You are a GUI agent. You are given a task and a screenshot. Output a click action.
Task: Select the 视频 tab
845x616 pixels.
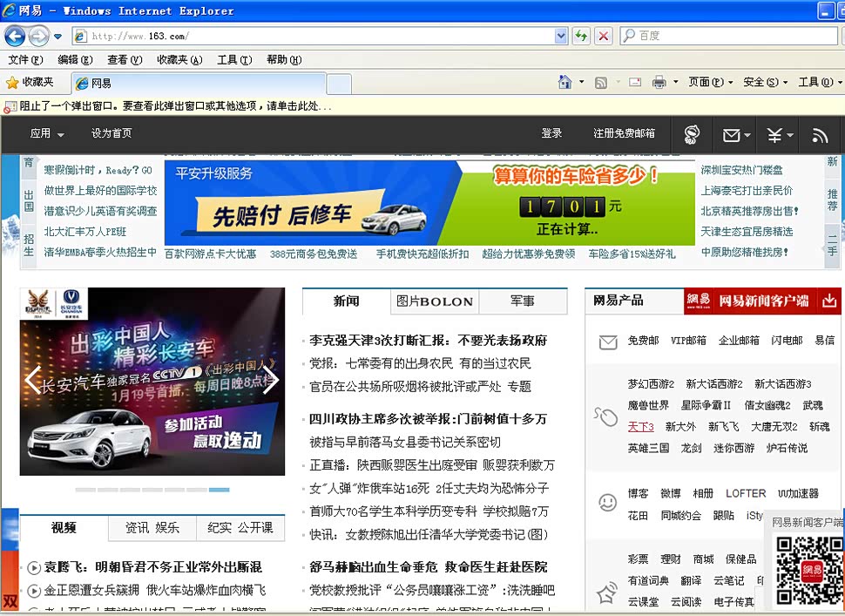pos(64,528)
